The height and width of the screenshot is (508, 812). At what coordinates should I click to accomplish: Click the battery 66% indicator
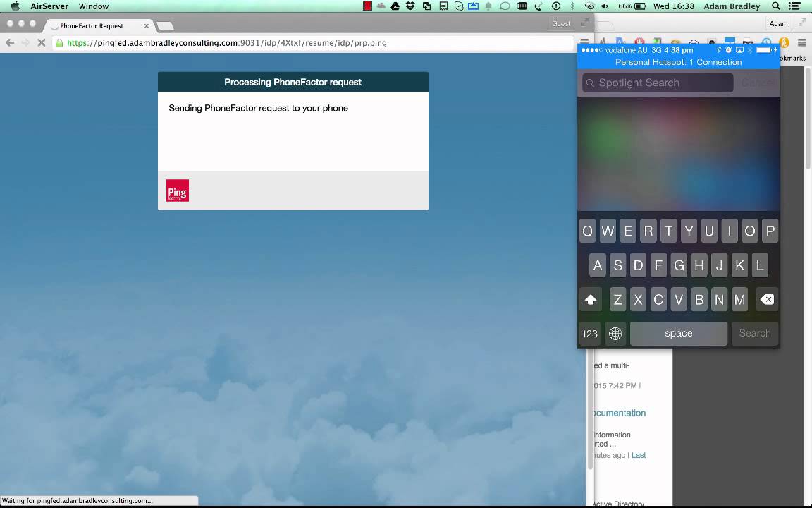coord(632,6)
